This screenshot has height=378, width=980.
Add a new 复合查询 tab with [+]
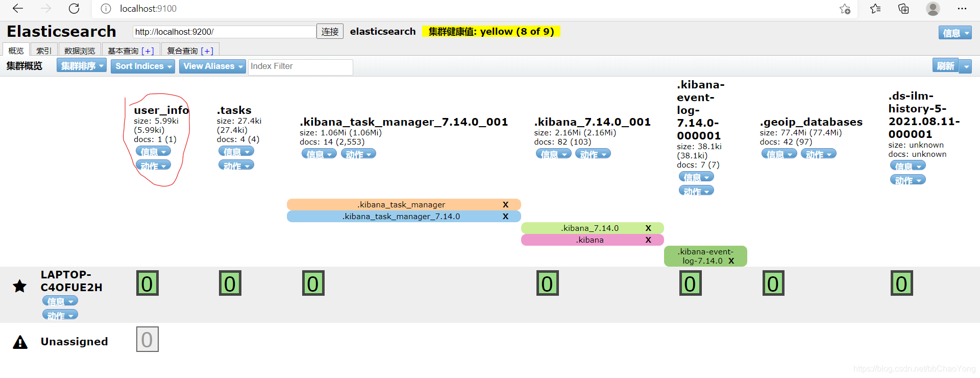pos(207,51)
